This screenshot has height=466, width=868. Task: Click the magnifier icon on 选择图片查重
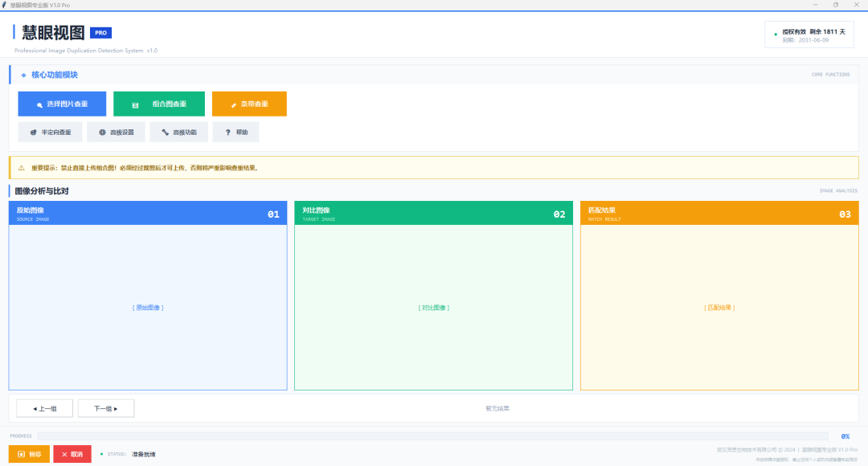point(39,104)
